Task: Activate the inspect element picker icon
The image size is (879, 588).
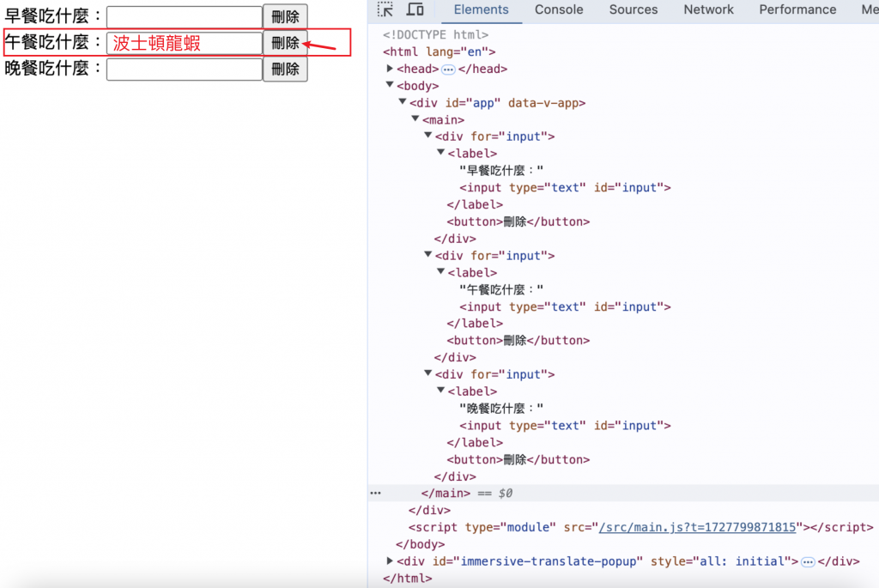Action: point(385,9)
